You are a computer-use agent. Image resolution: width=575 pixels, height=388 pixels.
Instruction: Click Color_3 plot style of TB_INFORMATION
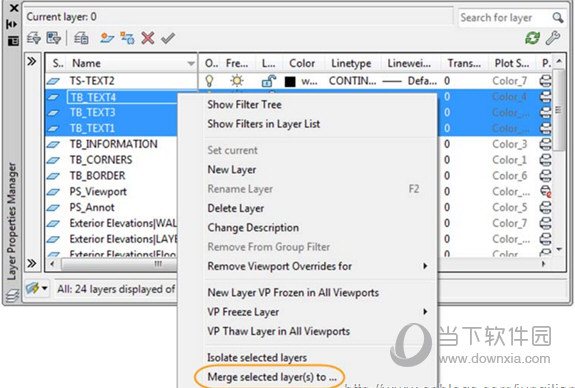[x=510, y=144]
